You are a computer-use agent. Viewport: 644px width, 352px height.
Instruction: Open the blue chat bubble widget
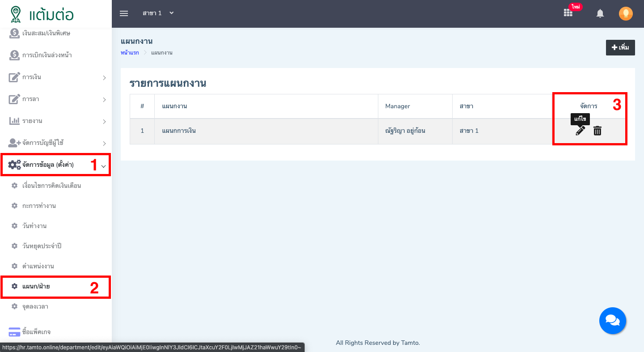[x=612, y=320]
